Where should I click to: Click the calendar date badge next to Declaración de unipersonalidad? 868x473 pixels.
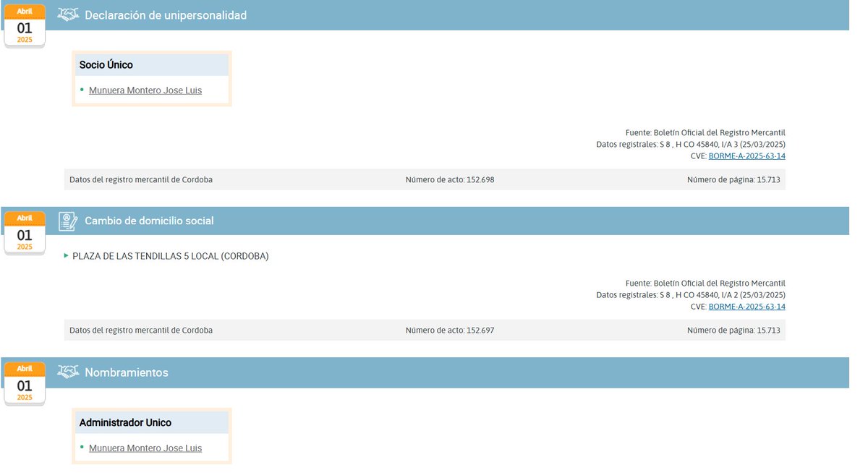(25, 25)
